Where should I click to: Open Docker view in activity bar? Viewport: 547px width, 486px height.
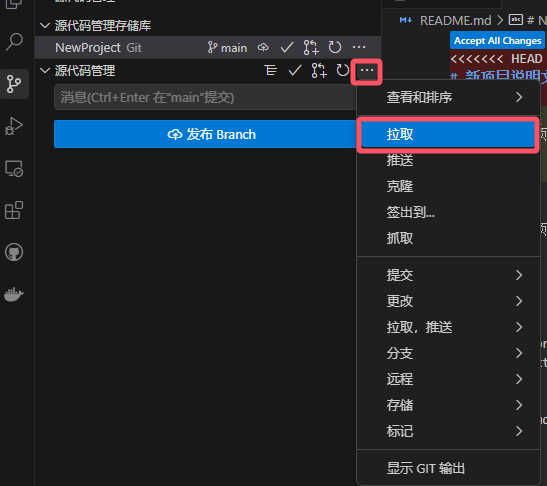pos(14,294)
